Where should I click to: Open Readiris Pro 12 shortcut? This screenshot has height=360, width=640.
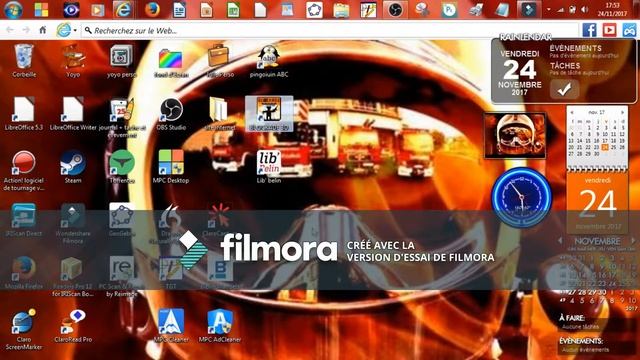pos(73,276)
